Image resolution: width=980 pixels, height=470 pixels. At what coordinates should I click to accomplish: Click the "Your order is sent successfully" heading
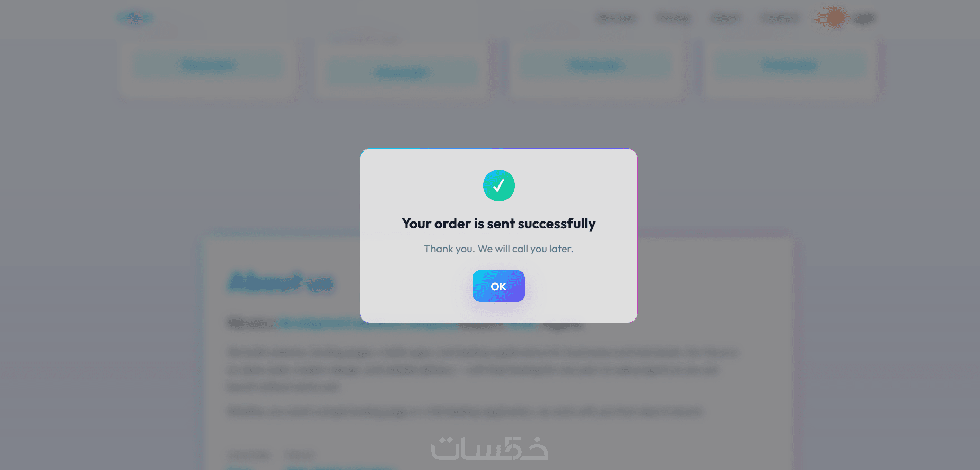(498, 224)
